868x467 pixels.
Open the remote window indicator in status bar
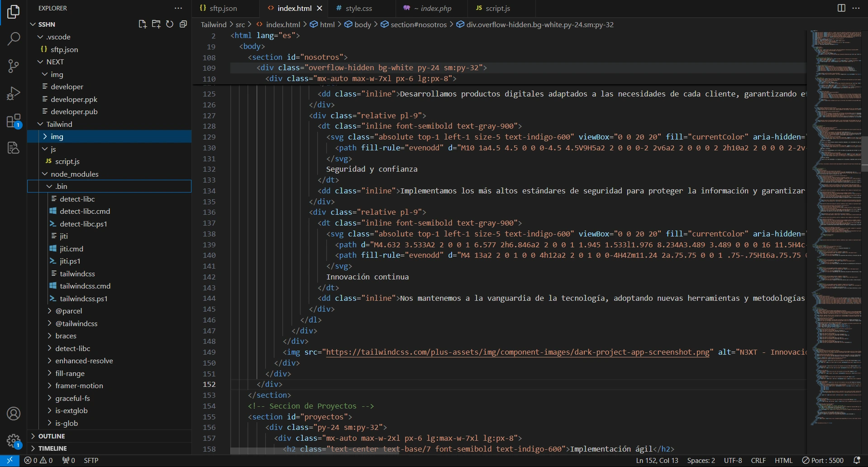(x=10, y=460)
